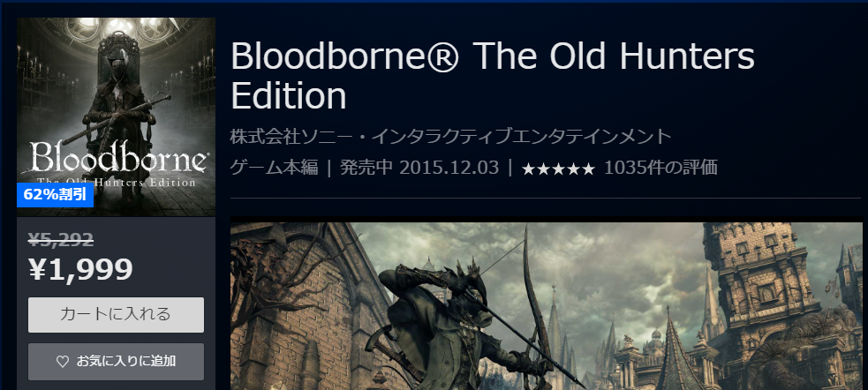Click the five-star rating icons
Screen dimensions: 868x390
[558, 169]
